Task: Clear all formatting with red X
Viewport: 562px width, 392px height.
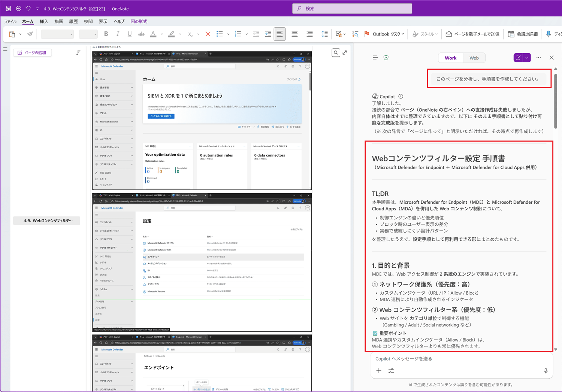Action: pos(208,34)
